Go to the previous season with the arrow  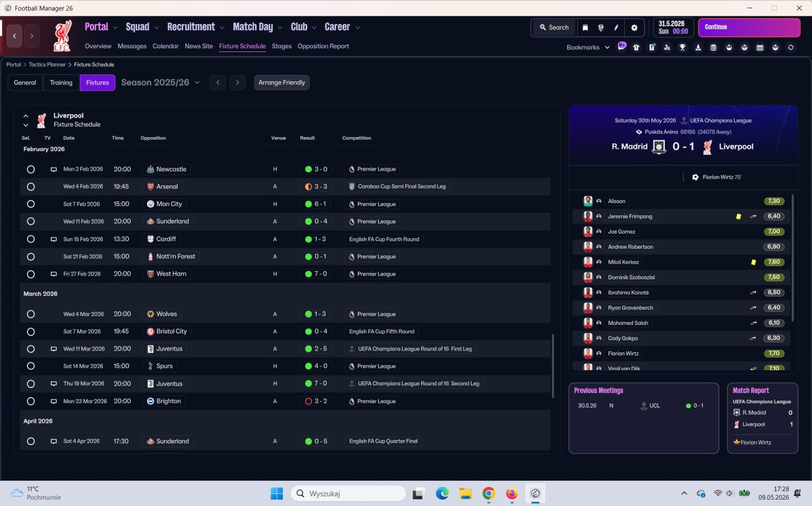pos(218,83)
